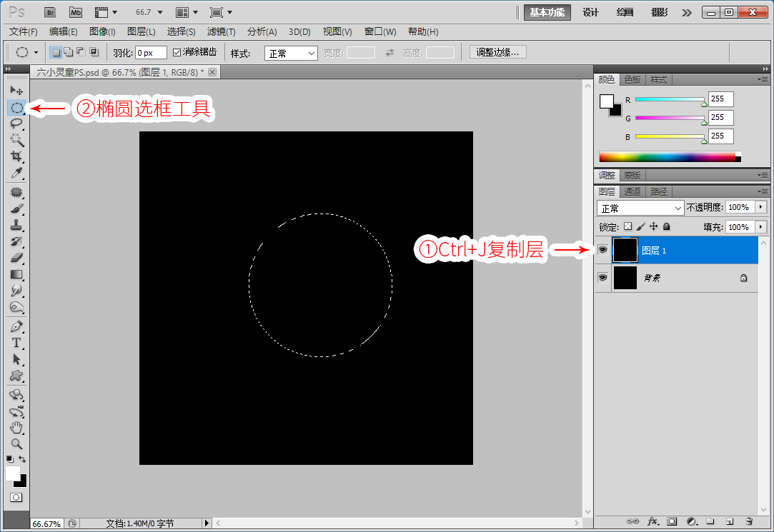Add a layer mask from Layers panel
The width and height of the screenshot is (774, 532).
tap(672, 521)
